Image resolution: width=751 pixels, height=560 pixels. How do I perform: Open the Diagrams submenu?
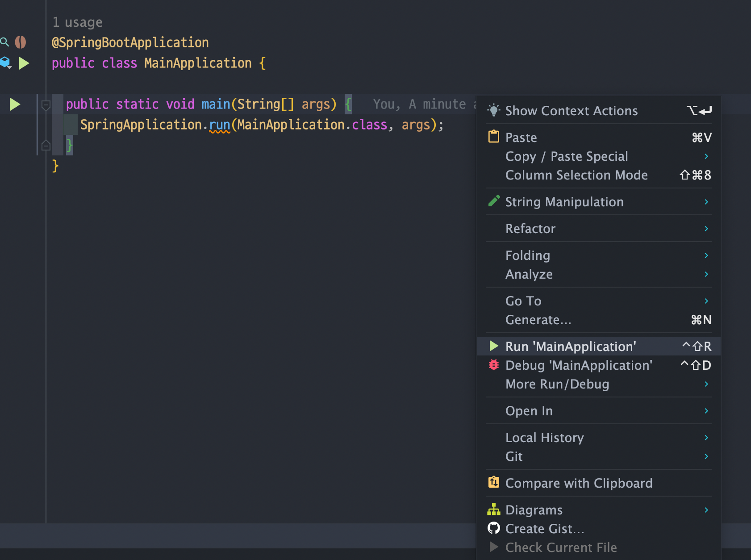point(599,510)
